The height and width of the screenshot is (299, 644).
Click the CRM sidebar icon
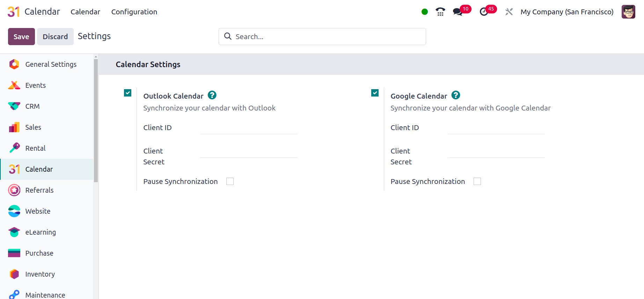pyautogui.click(x=14, y=106)
